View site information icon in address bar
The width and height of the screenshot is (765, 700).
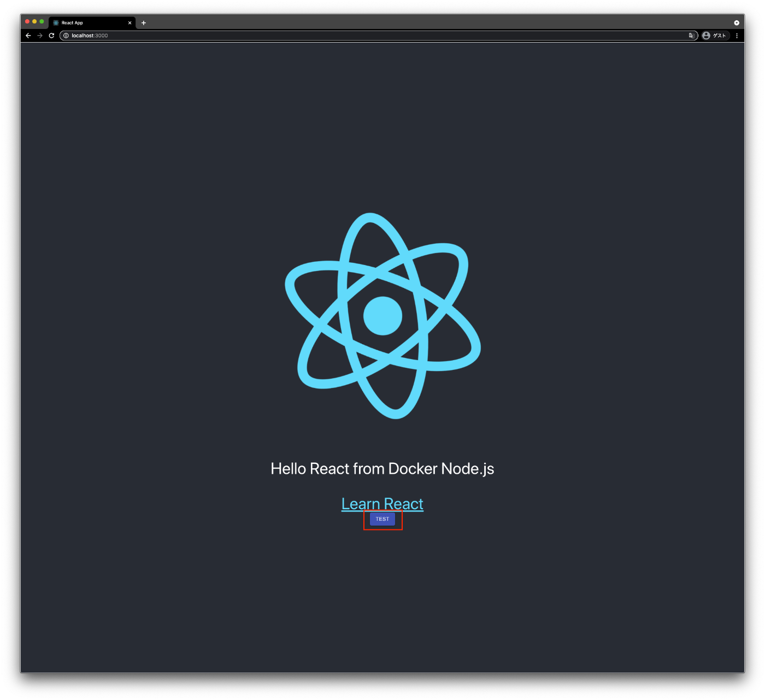pyautogui.click(x=66, y=36)
